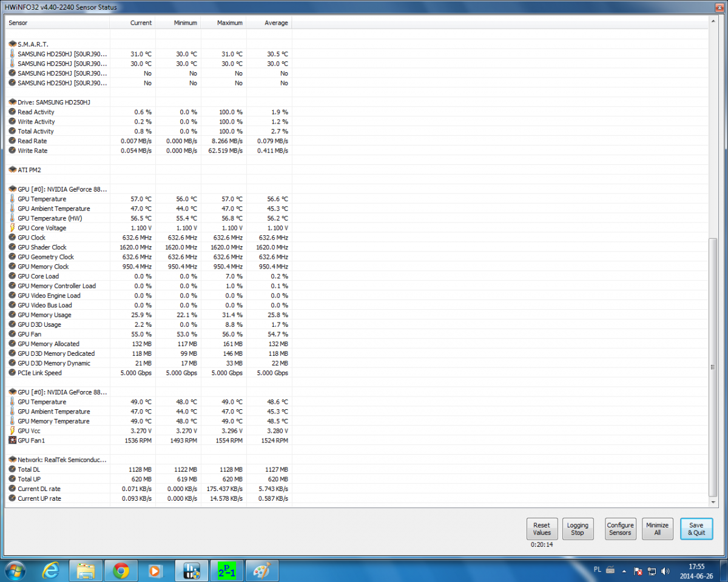Select the Read Rate row label
This screenshot has height=582, width=728.
32,141
